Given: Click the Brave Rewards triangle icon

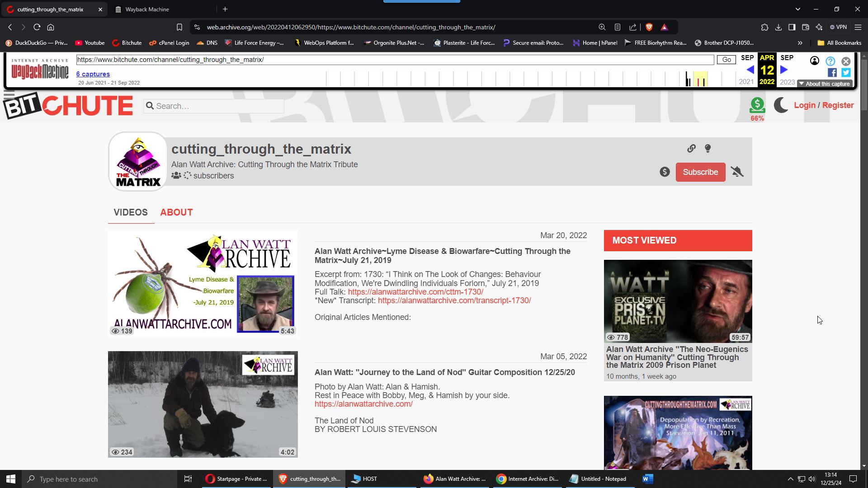Looking at the screenshot, I should click(664, 27).
